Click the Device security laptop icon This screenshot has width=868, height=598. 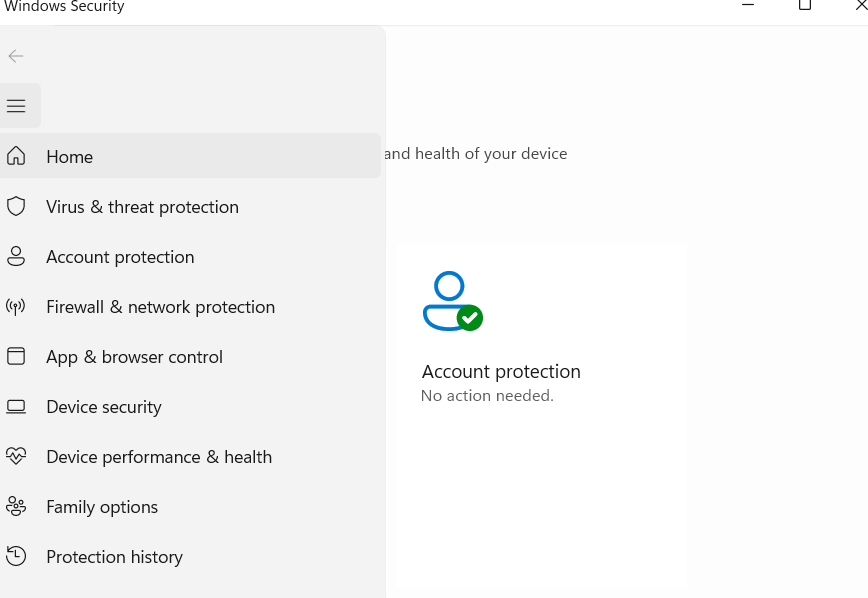[x=16, y=406]
